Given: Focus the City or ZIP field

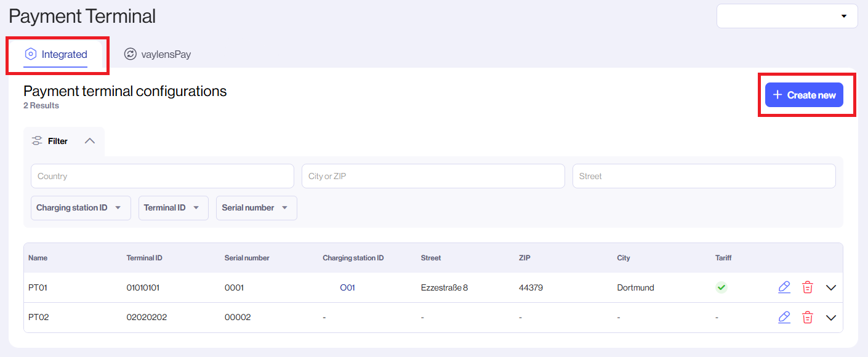Looking at the screenshot, I should pos(433,176).
